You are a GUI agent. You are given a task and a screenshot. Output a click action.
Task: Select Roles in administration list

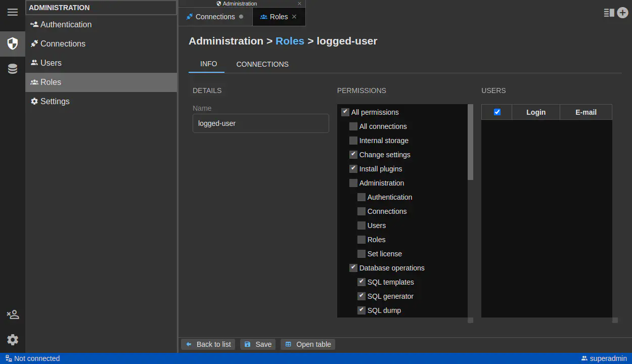[x=101, y=82]
